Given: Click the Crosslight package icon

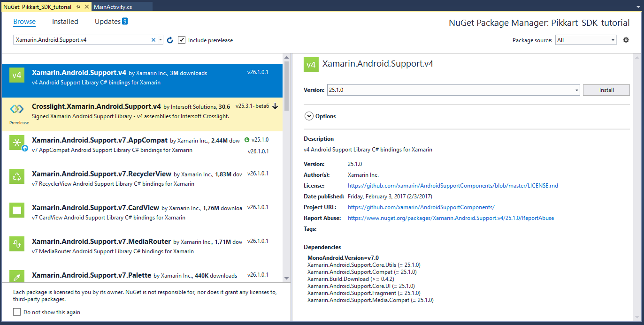Looking at the screenshot, I should pos(17,109).
